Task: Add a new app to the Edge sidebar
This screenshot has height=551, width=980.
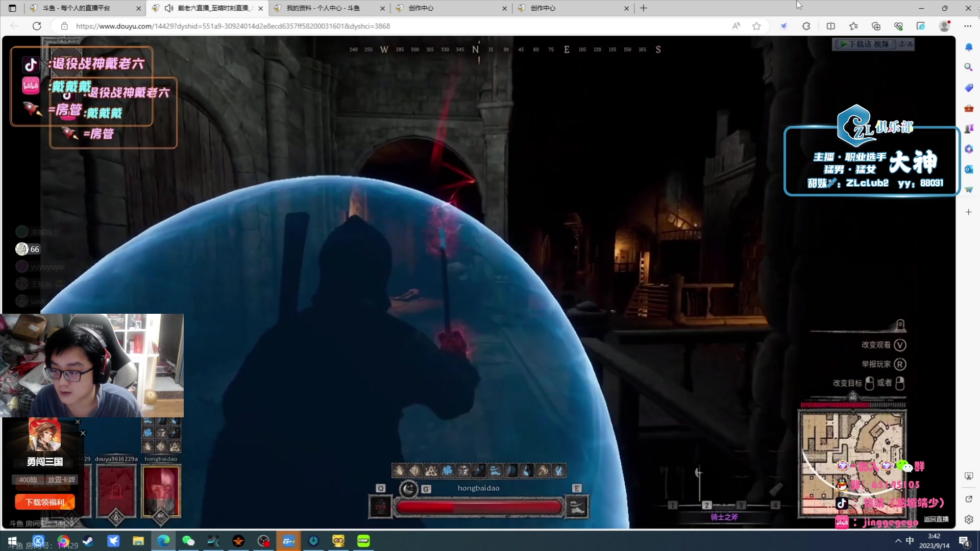Action: tap(969, 212)
